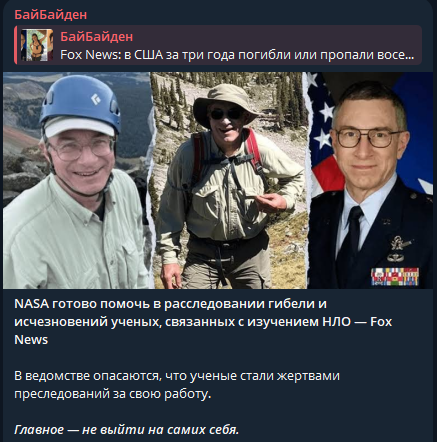Click the white cap brim under the helmet
The image size is (437, 442).
coord(78,126)
